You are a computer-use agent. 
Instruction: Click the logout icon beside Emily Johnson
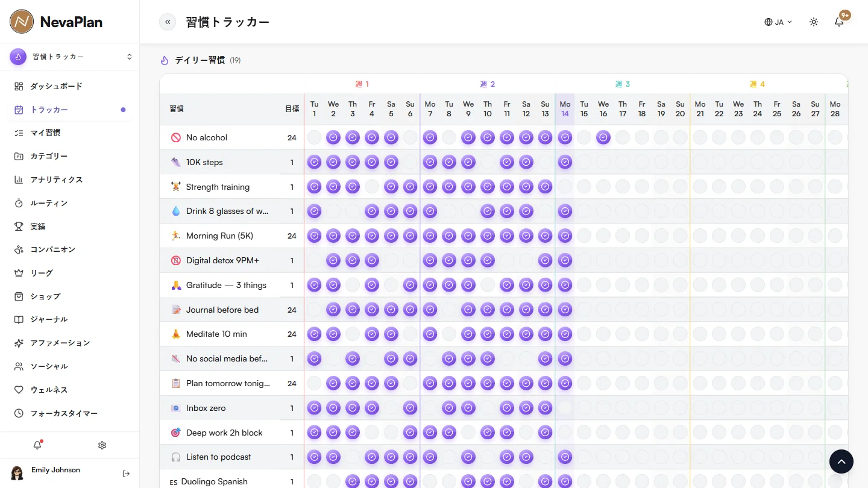coord(126,474)
